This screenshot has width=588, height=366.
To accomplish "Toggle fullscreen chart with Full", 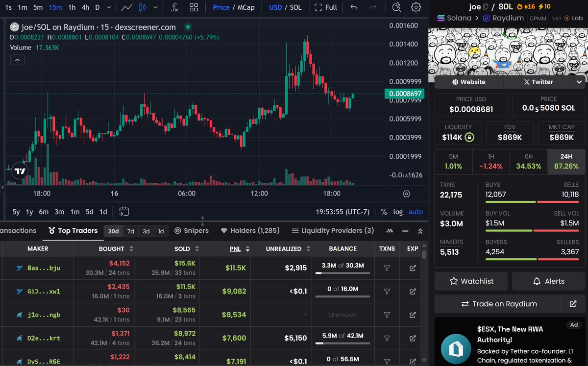I will pos(326,7).
